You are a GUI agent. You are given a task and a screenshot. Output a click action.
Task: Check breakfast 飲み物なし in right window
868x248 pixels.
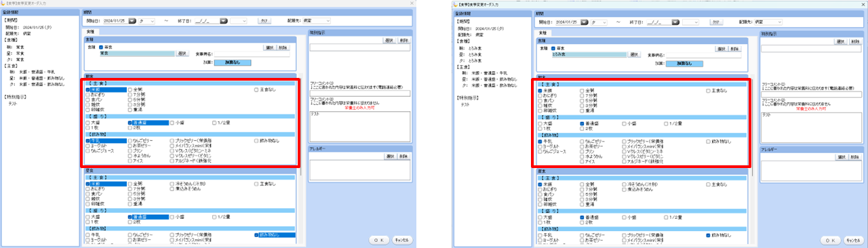709,141
